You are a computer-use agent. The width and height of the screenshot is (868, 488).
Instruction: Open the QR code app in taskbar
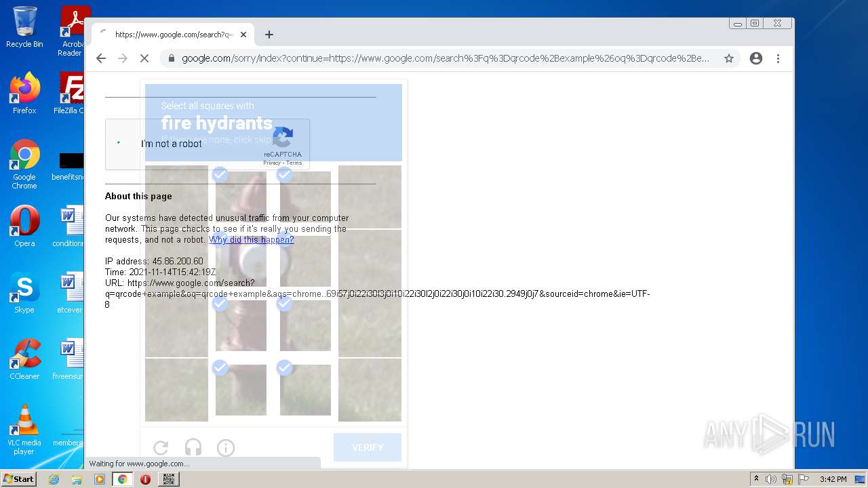pyautogui.click(x=169, y=479)
